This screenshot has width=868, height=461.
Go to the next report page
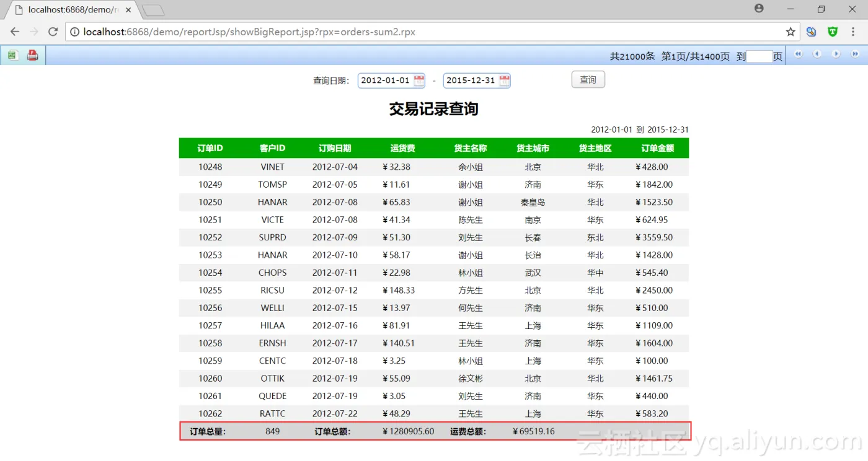[x=836, y=55]
